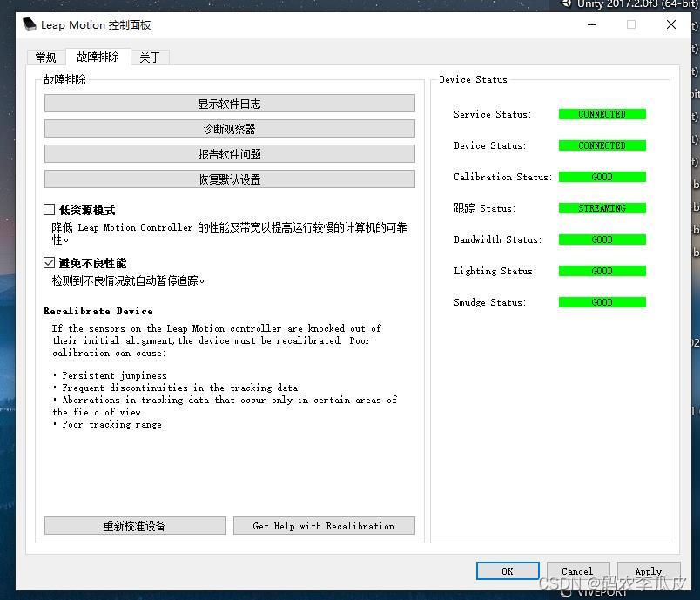Select the 故障排除 tab
This screenshot has height=600, width=700.
(x=98, y=57)
